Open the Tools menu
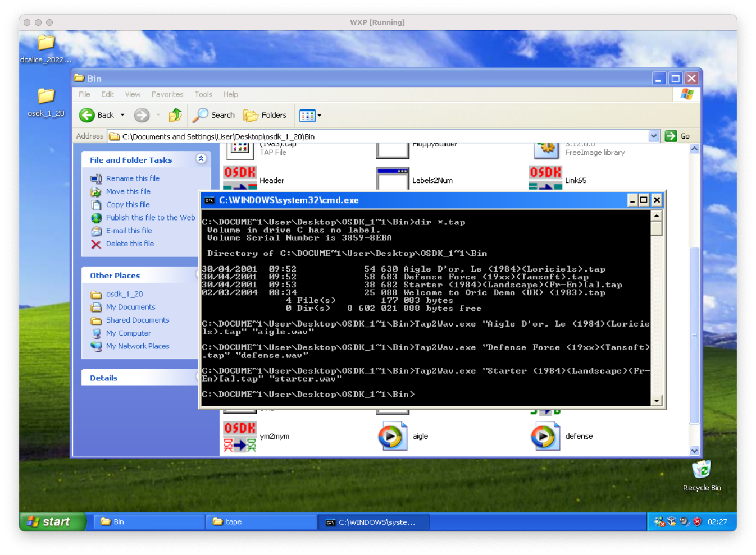This screenshot has height=555, width=756. (203, 94)
